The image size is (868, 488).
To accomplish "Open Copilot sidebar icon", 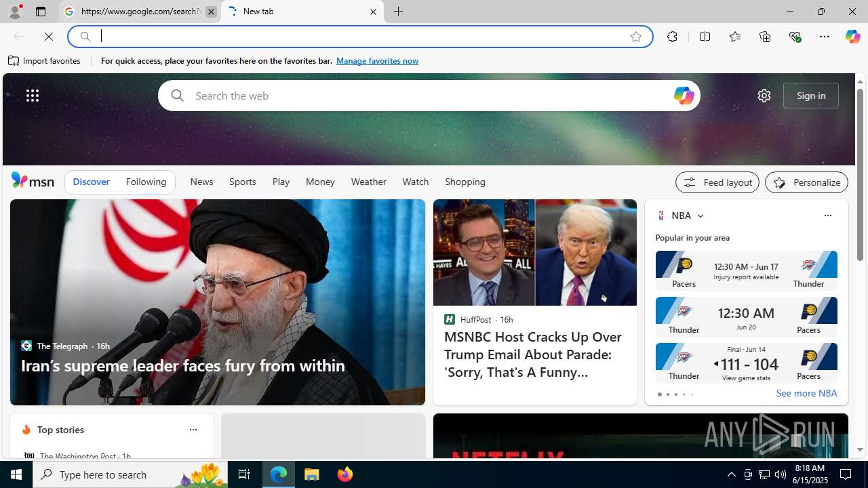I will (x=852, y=37).
